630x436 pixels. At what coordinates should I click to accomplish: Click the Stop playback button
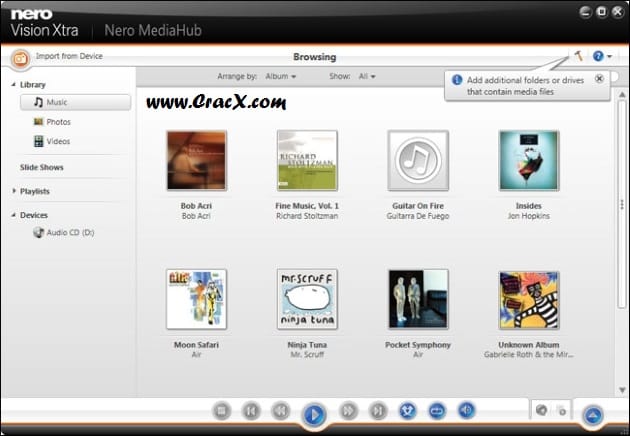(222, 411)
